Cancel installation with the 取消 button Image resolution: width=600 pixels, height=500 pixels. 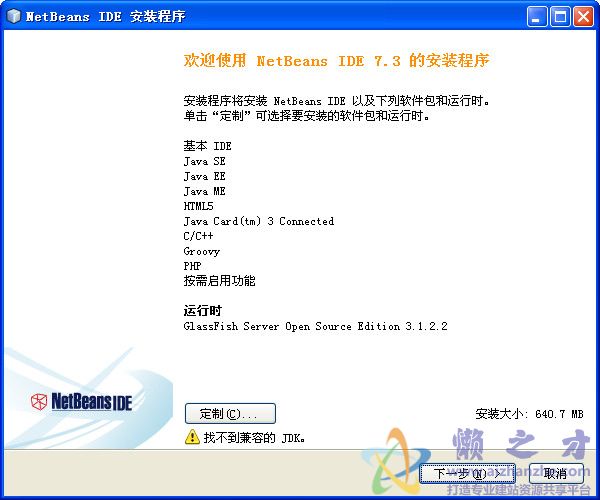tap(556, 474)
